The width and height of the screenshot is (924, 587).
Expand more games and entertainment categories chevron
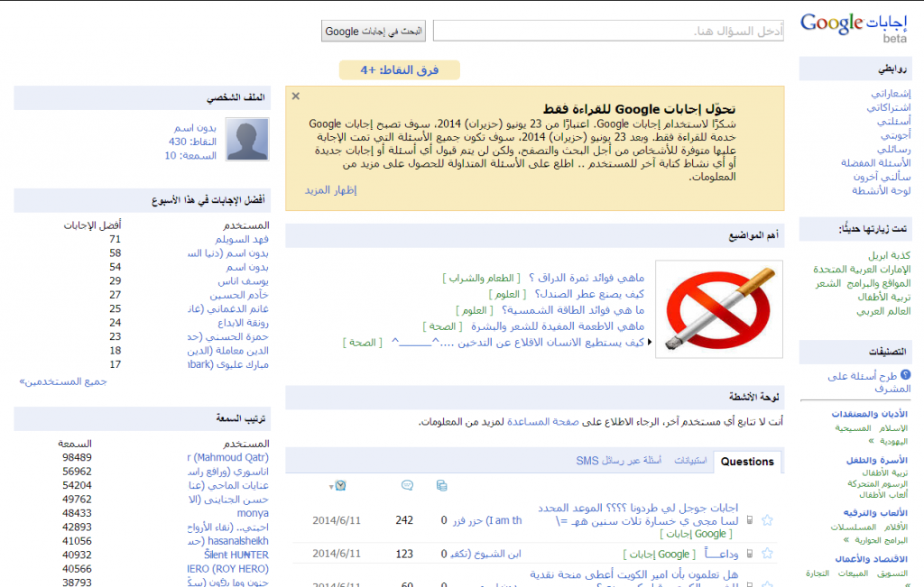click(846, 539)
